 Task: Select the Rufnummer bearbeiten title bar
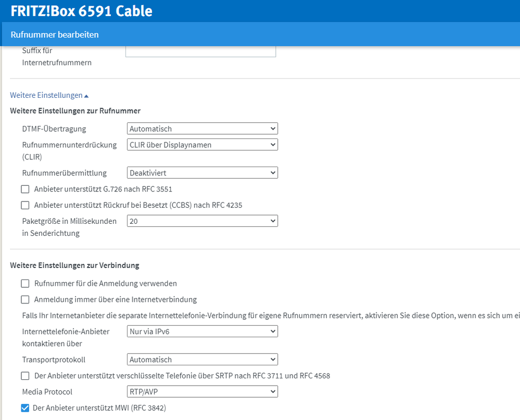54,34
